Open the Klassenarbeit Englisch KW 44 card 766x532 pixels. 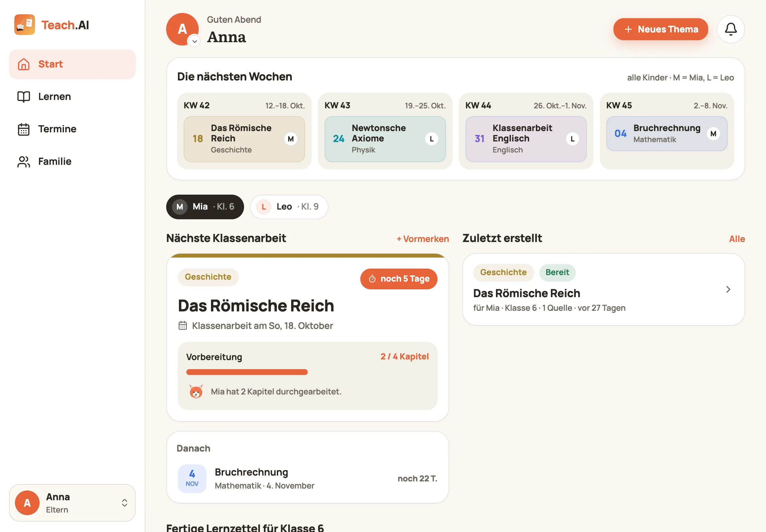(x=526, y=139)
